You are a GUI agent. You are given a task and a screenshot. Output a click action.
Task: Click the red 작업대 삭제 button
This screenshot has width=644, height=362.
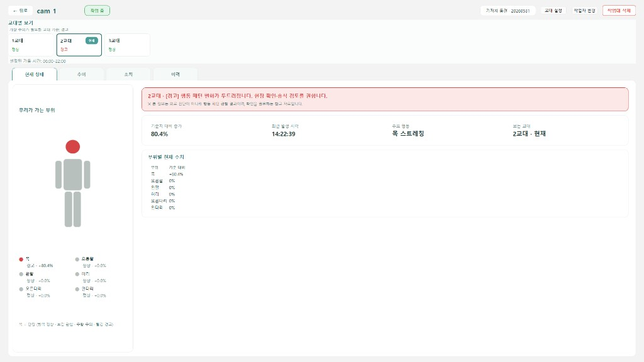[x=619, y=11]
